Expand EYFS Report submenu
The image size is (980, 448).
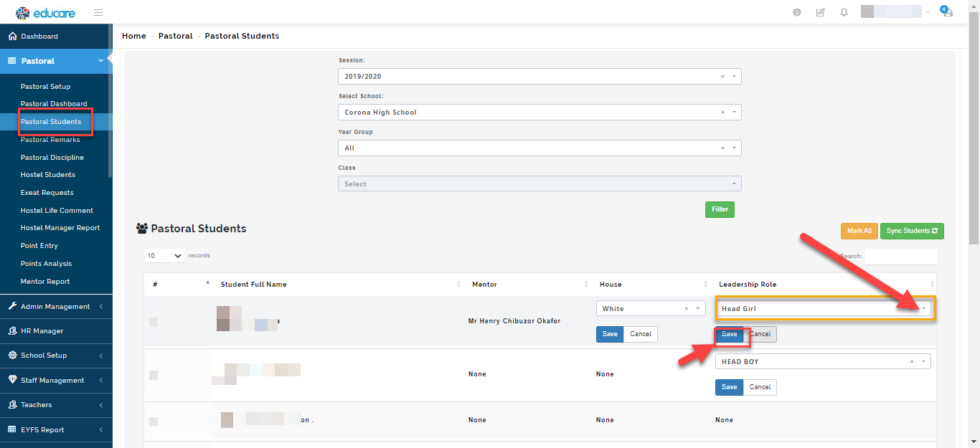[x=101, y=430]
